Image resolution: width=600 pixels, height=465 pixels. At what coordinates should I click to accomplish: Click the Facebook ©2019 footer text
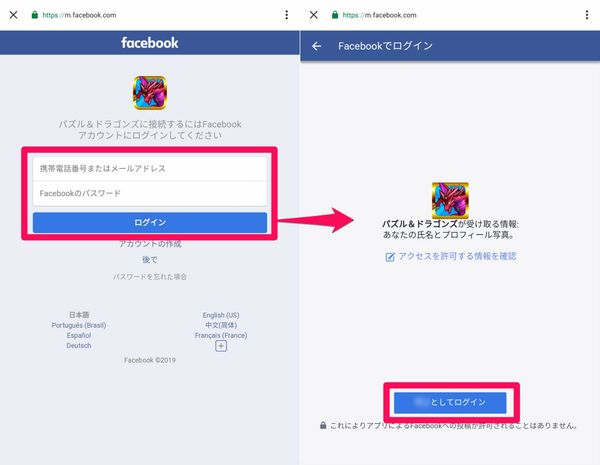150,360
